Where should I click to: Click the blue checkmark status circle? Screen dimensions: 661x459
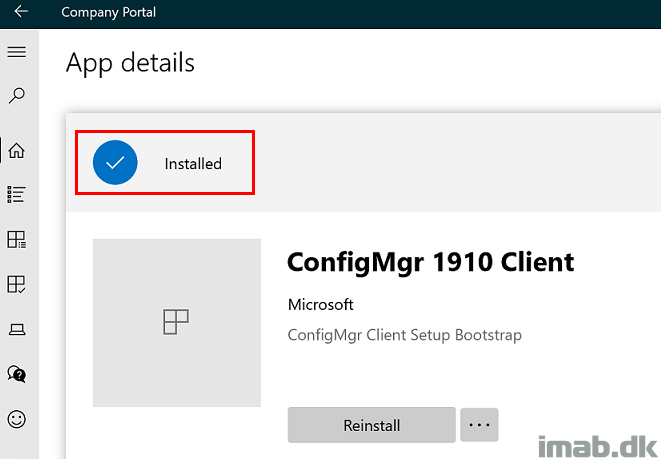click(x=115, y=163)
